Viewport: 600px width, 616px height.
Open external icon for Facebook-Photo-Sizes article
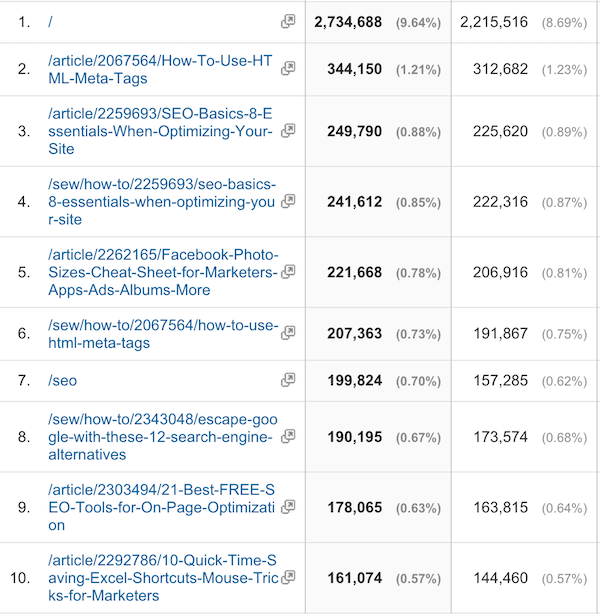[288, 271]
